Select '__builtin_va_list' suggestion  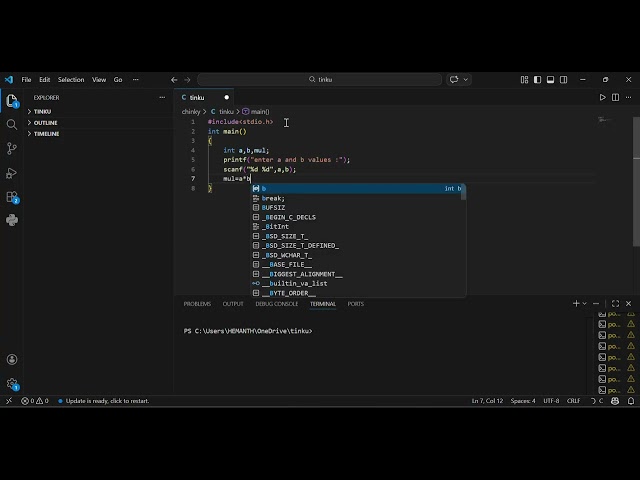click(356, 284)
